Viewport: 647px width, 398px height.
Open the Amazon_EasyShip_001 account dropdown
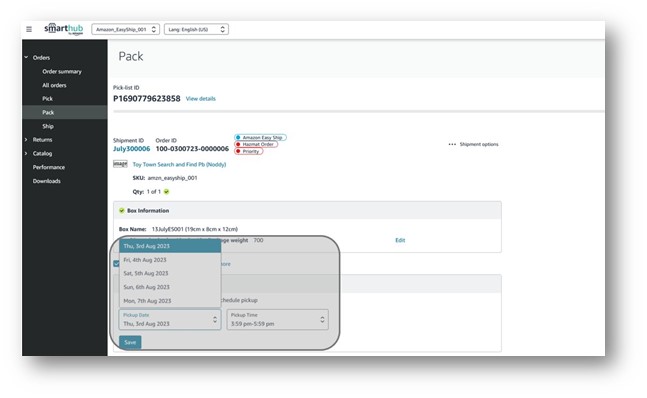(x=125, y=29)
